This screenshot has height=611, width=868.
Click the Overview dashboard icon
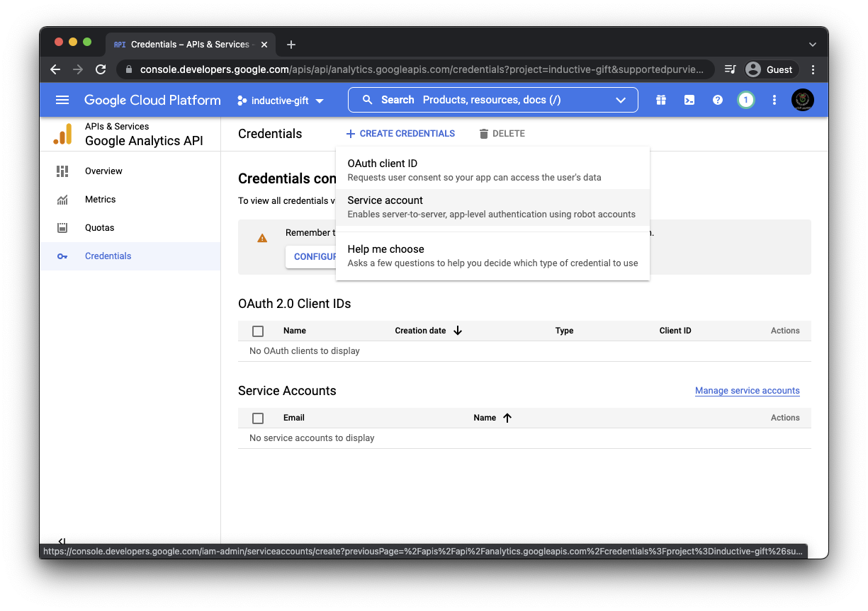click(x=62, y=171)
